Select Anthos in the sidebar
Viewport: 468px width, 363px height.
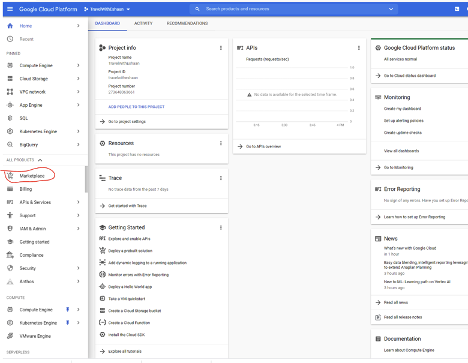(x=27, y=281)
